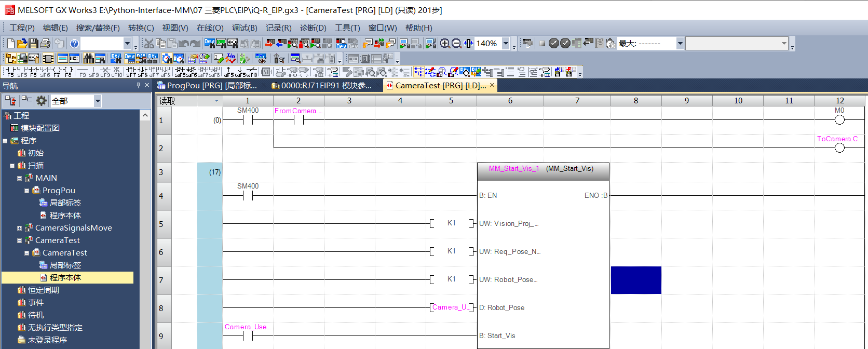Pin the navigation panel
868x349 pixels.
[x=138, y=86]
